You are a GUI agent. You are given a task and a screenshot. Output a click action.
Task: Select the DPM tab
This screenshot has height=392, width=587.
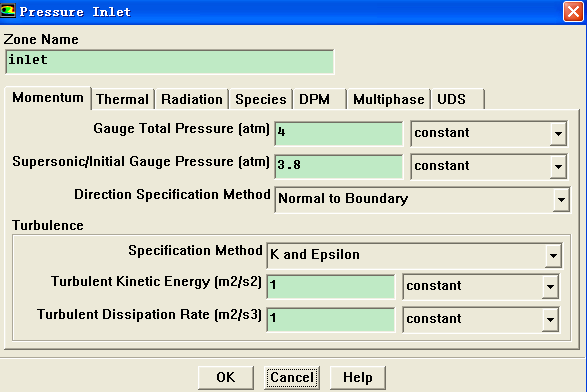pyautogui.click(x=319, y=99)
